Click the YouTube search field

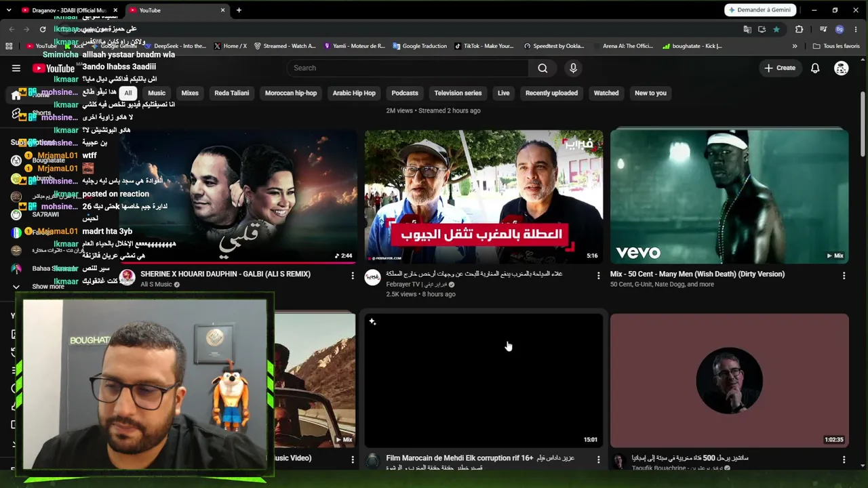coord(408,68)
